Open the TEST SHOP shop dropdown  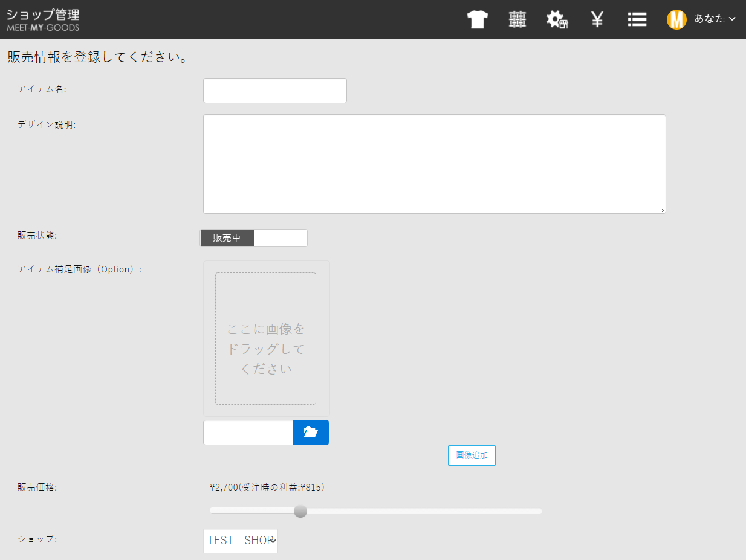[x=241, y=541]
